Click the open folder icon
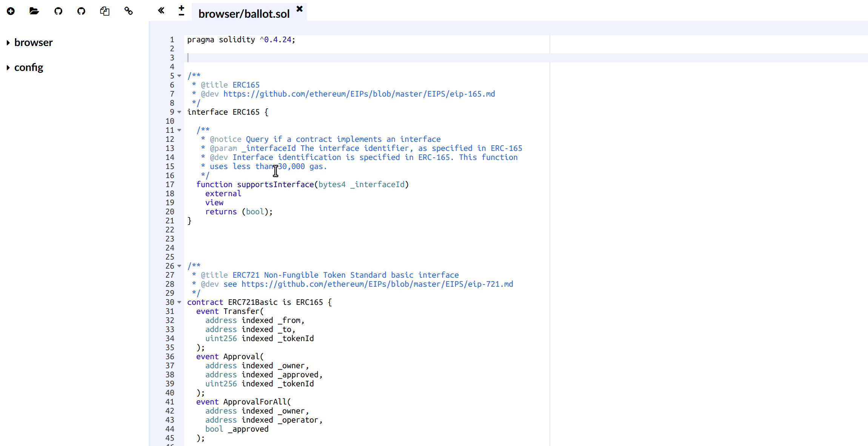This screenshot has height=446, width=868. 34,11
